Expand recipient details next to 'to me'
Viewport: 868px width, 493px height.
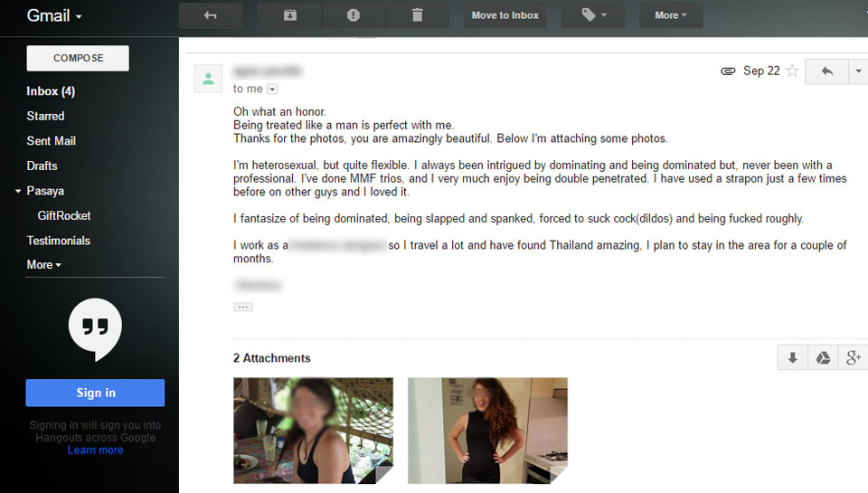(x=272, y=90)
